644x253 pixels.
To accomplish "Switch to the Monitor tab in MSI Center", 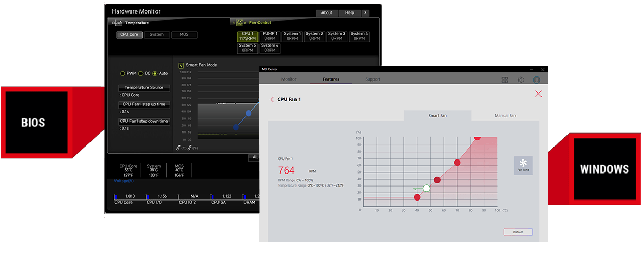I will point(289,79).
